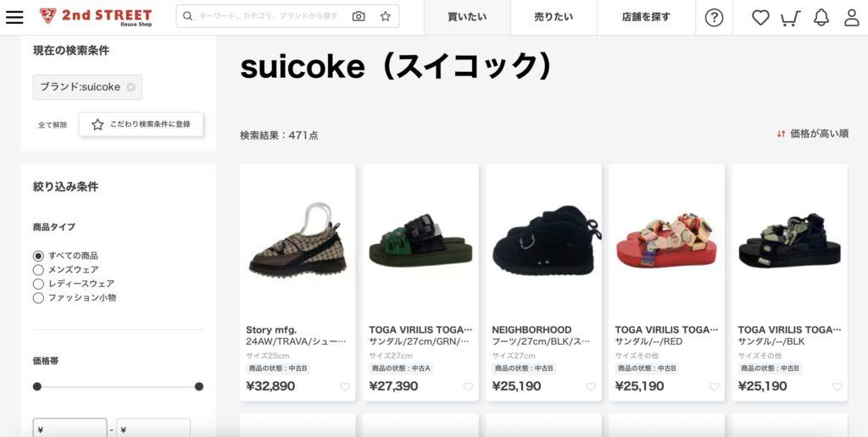Open the shopping cart
The width and height of the screenshot is (868, 437).
click(x=791, y=19)
